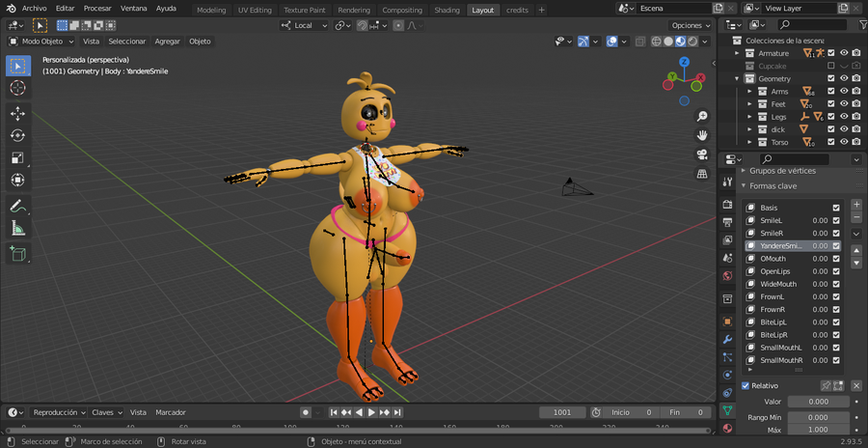Select the Select Box tool
This screenshot has width=868, height=448.
[x=17, y=66]
